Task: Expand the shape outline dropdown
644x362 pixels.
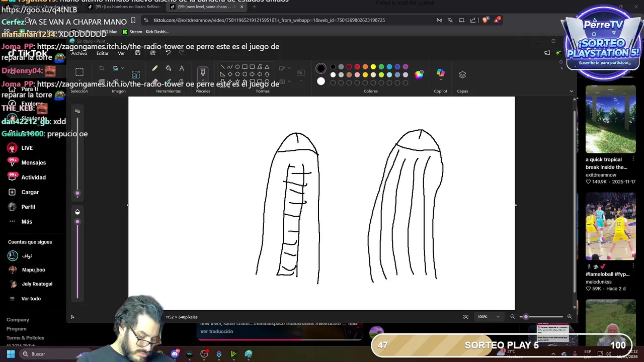Action: [x=288, y=68]
